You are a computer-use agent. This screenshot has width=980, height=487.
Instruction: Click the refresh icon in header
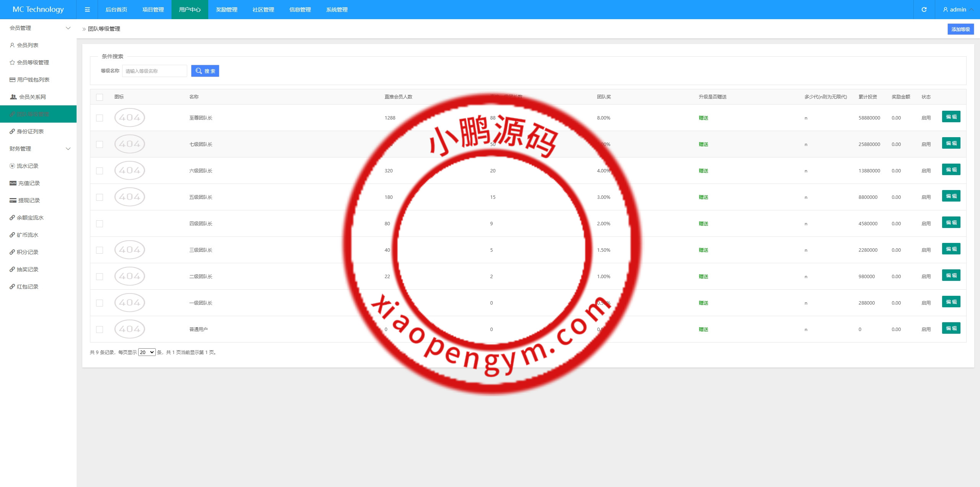coord(924,10)
